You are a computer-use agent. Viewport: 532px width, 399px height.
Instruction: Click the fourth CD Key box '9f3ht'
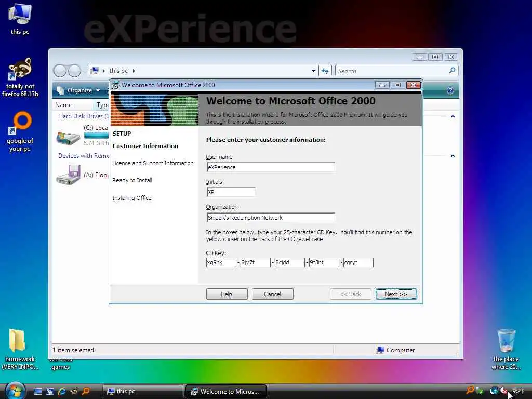click(x=324, y=262)
